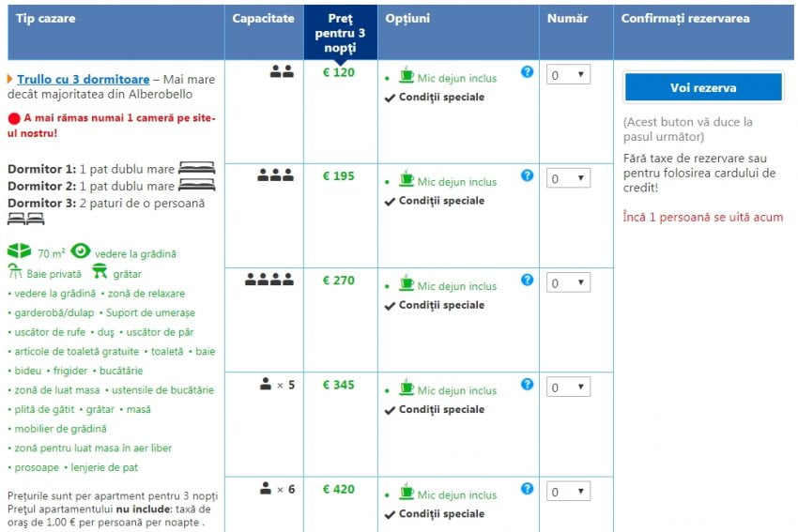Open the Trullo cu 3 dormitoare link
798x532 pixels.
[83, 80]
